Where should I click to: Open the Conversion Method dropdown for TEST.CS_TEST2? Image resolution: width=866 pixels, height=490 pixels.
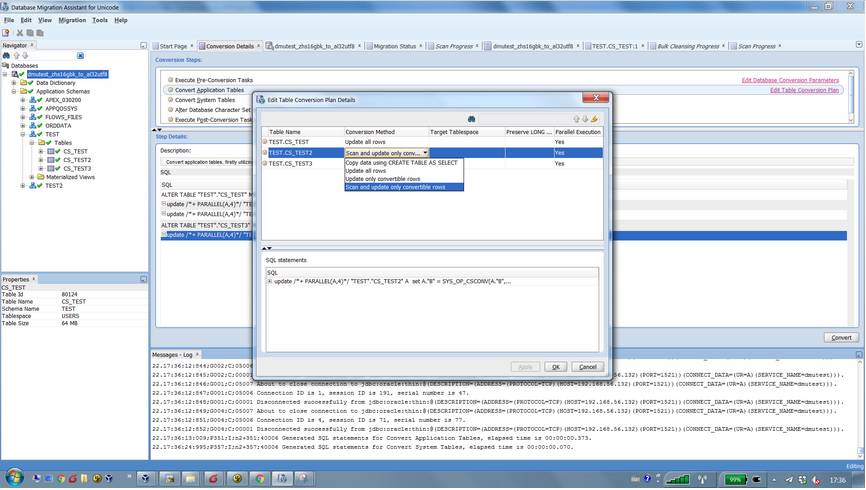(x=425, y=153)
